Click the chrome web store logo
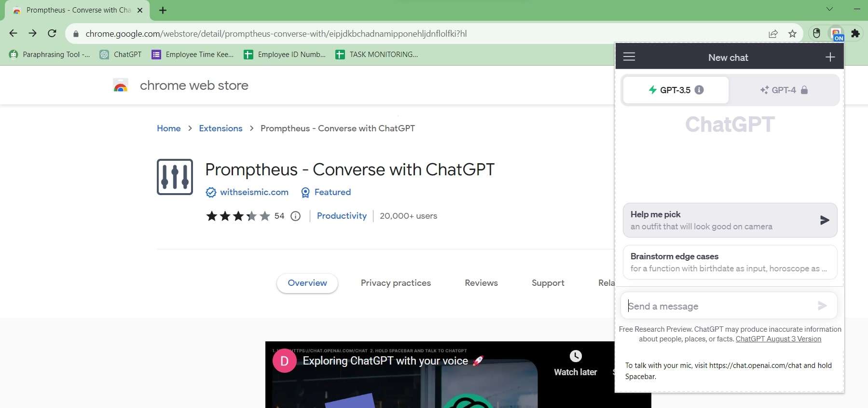 point(121,85)
